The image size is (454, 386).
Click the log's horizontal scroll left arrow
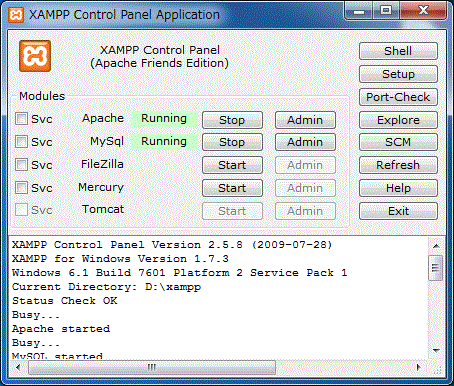point(18,367)
